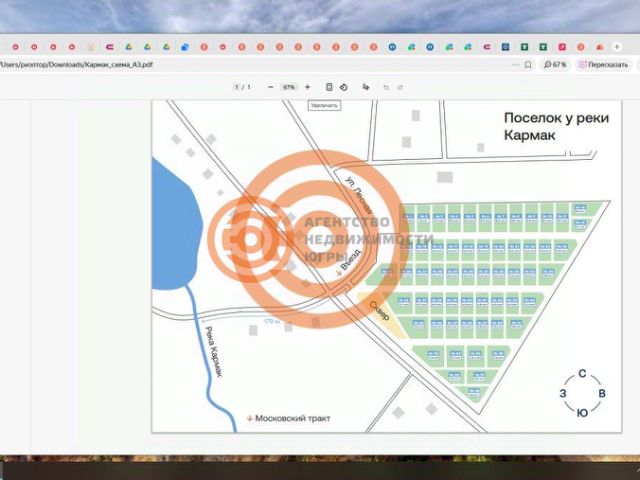This screenshot has width=640, height=480.
Task: Click the Въезд entrance label on map
Action: click(x=351, y=260)
